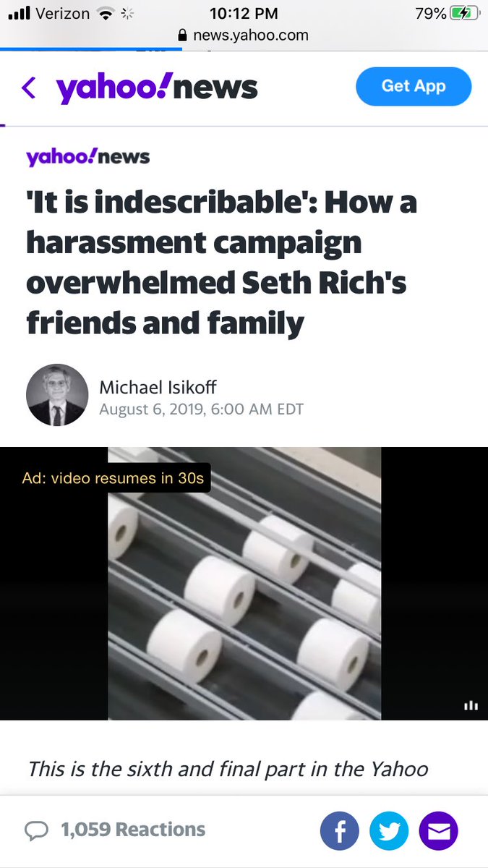Tap the page loading progress bar
This screenshot has height=868, width=488.
[91, 49]
